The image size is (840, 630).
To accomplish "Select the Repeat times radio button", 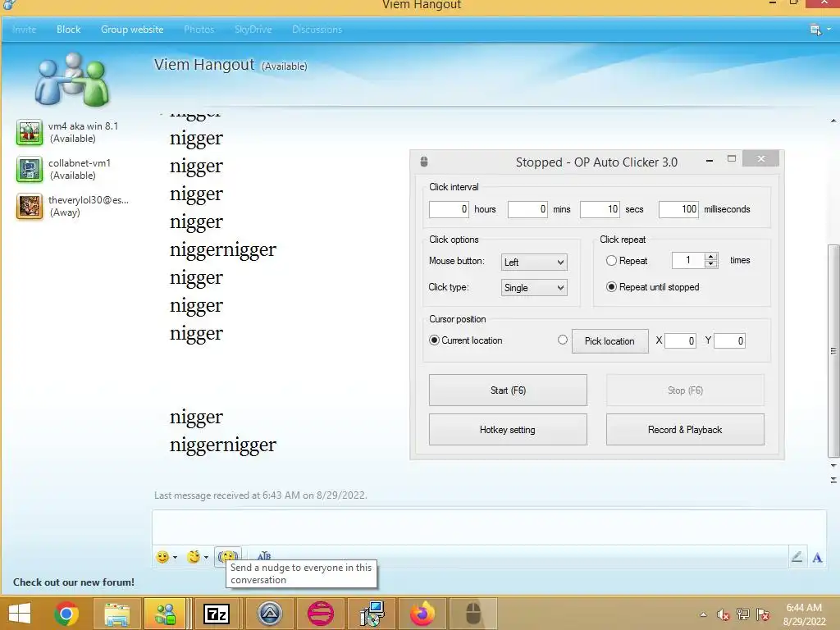I will point(611,260).
